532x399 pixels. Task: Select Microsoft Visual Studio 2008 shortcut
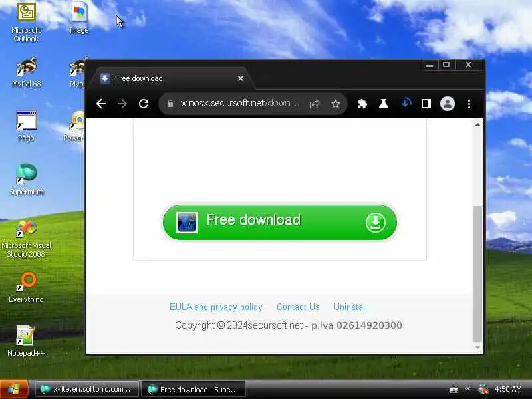(26, 239)
